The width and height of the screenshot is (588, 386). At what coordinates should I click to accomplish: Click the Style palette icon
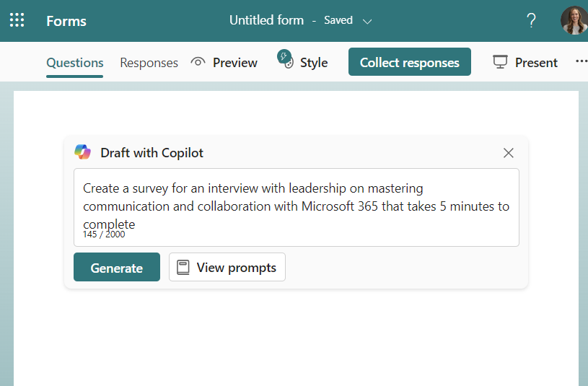point(286,60)
